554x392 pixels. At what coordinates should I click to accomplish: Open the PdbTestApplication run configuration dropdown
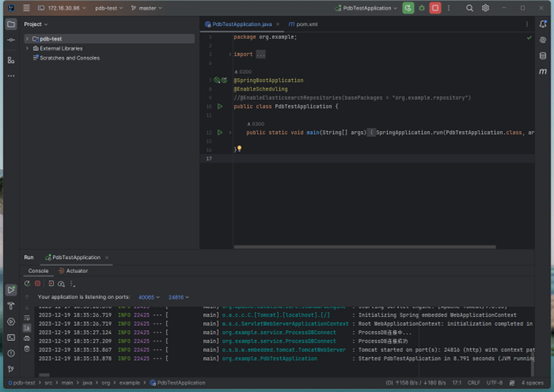[x=366, y=8]
